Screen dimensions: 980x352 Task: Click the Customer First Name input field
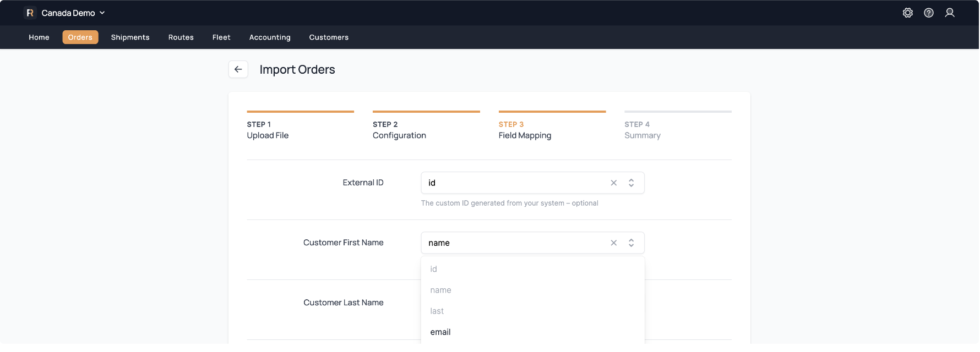click(x=515, y=243)
